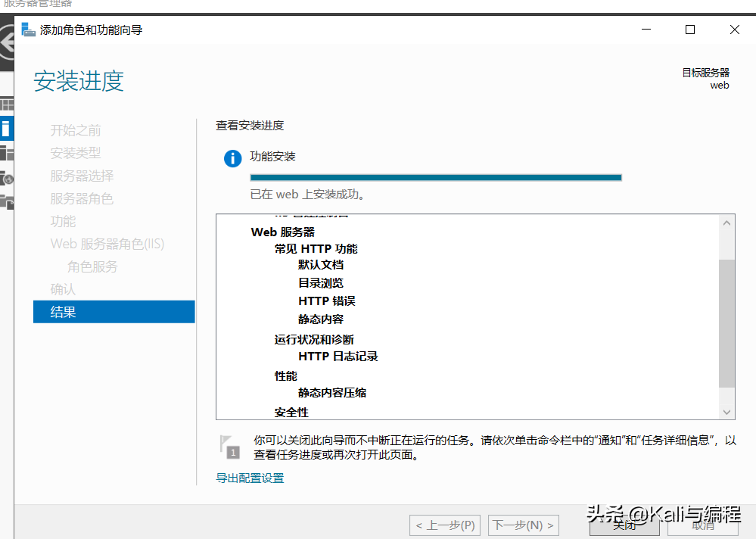
Task: Select the 确认 wizard step
Action: 63,289
